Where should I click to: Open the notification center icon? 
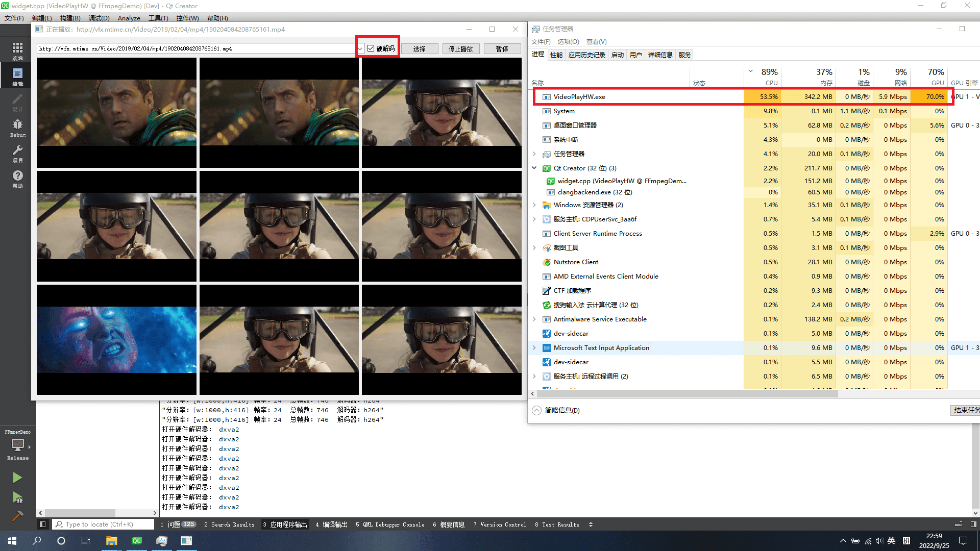[x=963, y=541]
